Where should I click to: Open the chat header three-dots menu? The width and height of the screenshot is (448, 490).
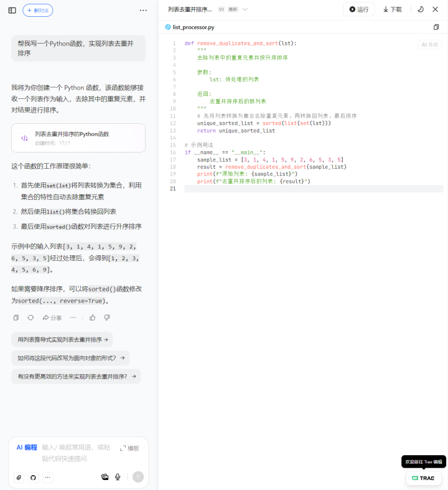(143, 11)
